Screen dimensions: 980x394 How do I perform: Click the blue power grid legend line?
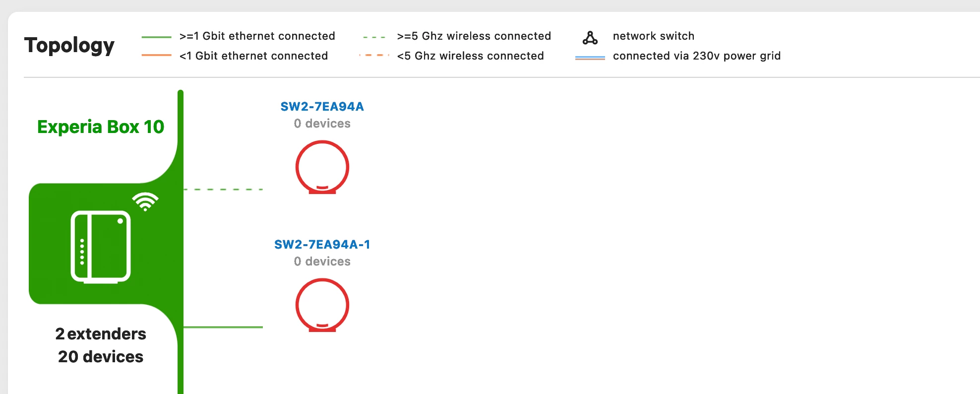[x=590, y=58]
